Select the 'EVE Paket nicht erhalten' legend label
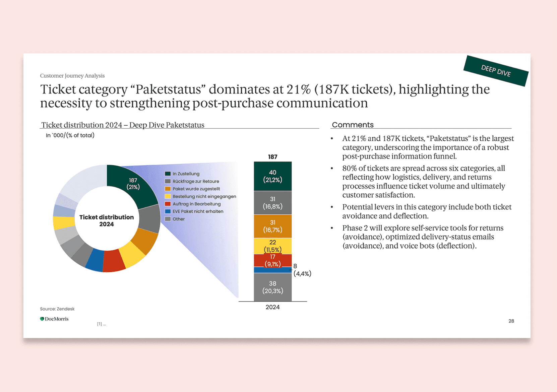557x392 pixels. (x=198, y=211)
